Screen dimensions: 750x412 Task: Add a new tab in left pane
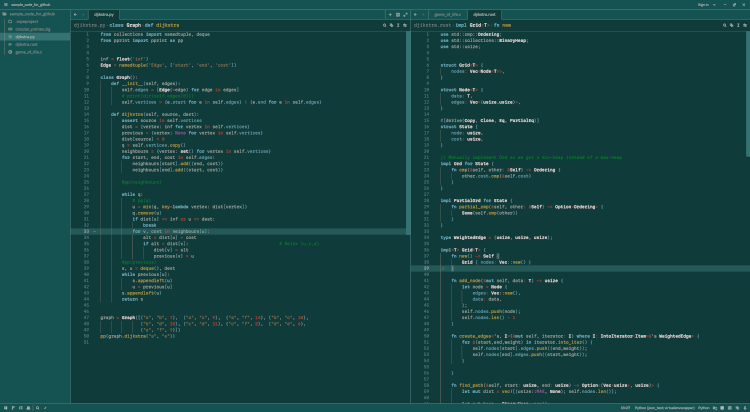tap(390, 15)
